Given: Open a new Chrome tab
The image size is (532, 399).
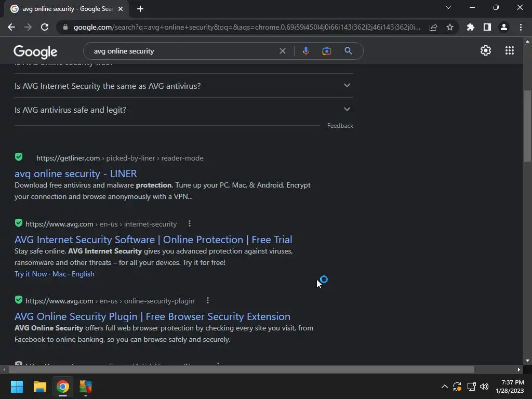Looking at the screenshot, I should pyautogui.click(x=140, y=9).
